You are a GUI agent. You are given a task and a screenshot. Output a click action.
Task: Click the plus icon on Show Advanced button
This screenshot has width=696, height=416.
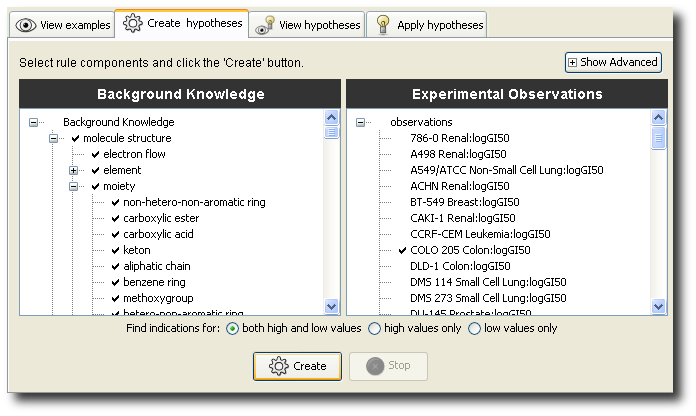coord(572,62)
